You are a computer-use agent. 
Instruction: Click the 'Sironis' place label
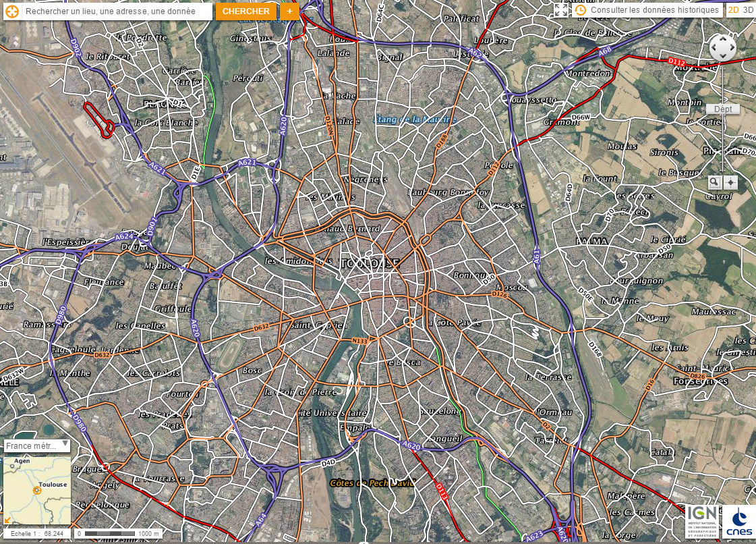[x=664, y=152]
